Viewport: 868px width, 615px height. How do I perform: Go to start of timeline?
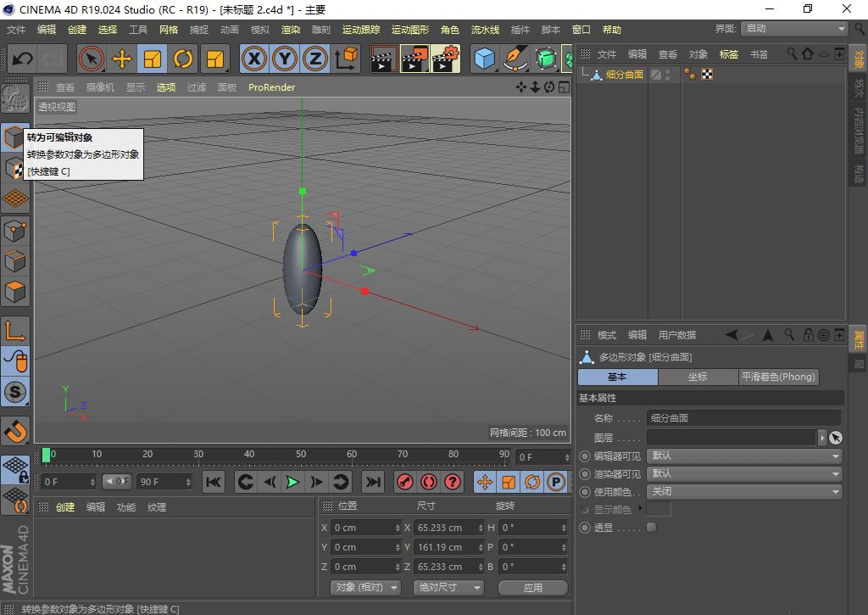click(214, 482)
